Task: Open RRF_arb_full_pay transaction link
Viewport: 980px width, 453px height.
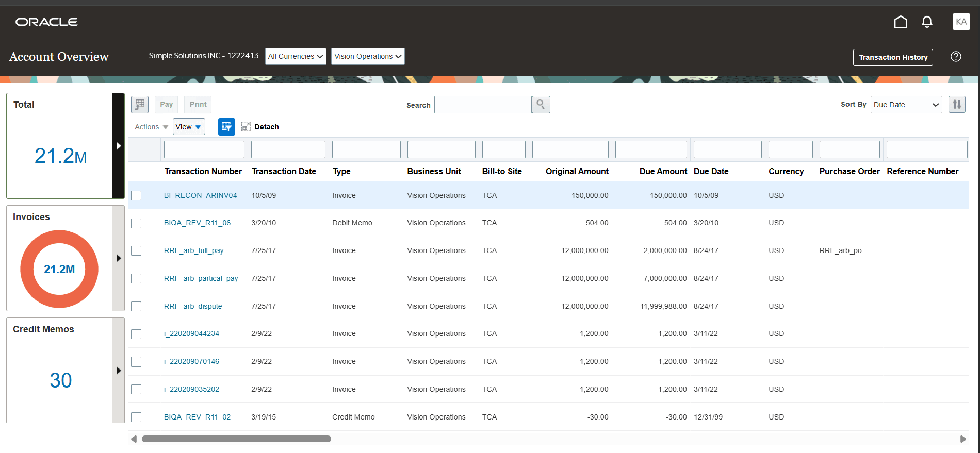Action: point(194,250)
